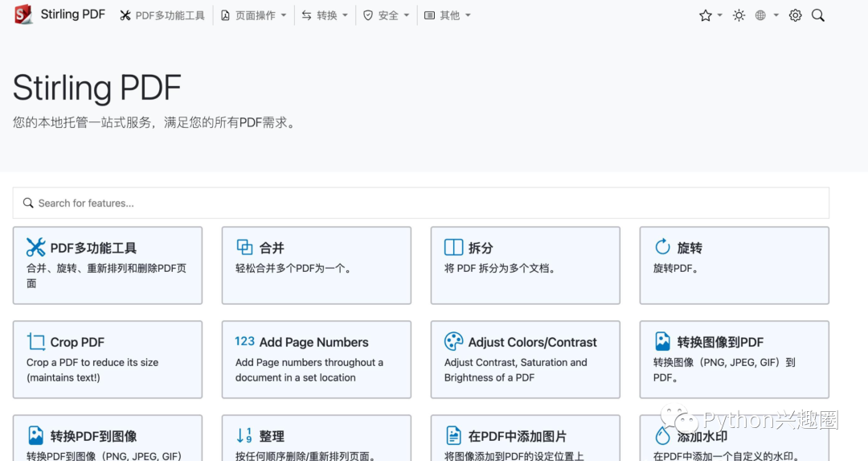Click the page icon beside 页面操作
This screenshot has height=461, width=868.
click(225, 15)
